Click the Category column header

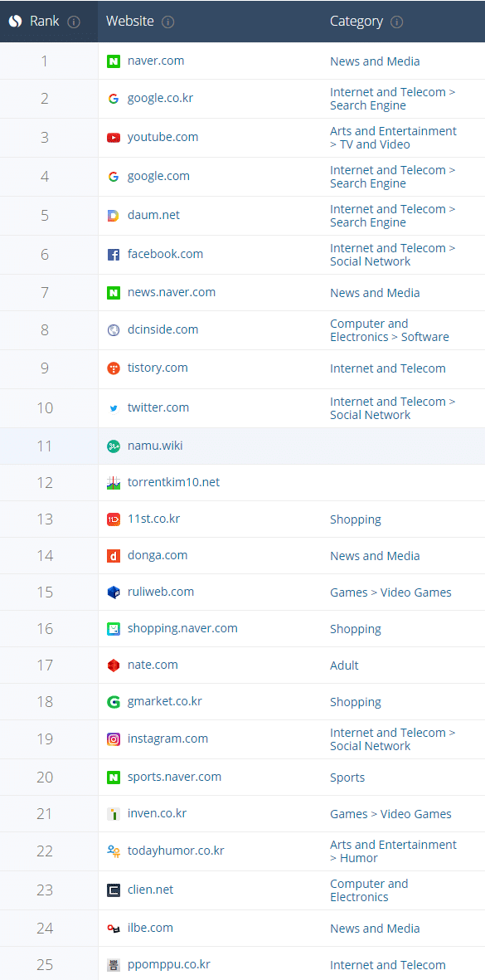[x=356, y=22]
